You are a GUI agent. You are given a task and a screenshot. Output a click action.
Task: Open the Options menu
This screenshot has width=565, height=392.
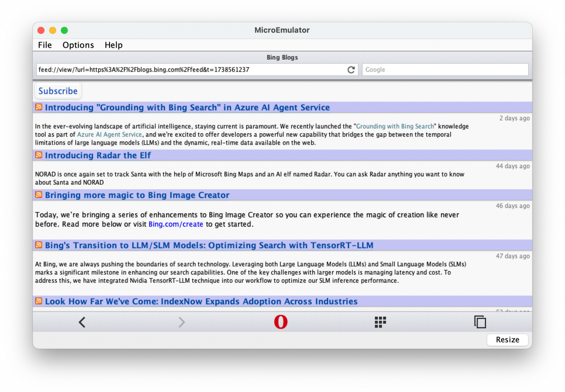pyautogui.click(x=78, y=45)
